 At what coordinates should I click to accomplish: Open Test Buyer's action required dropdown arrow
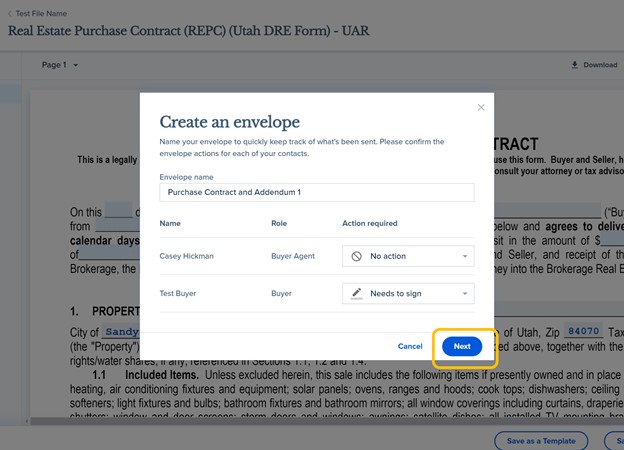click(x=465, y=293)
